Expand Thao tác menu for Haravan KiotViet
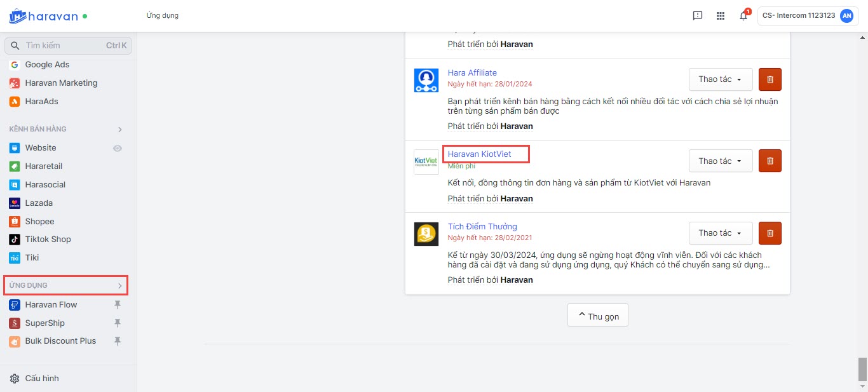 click(x=720, y=161)
